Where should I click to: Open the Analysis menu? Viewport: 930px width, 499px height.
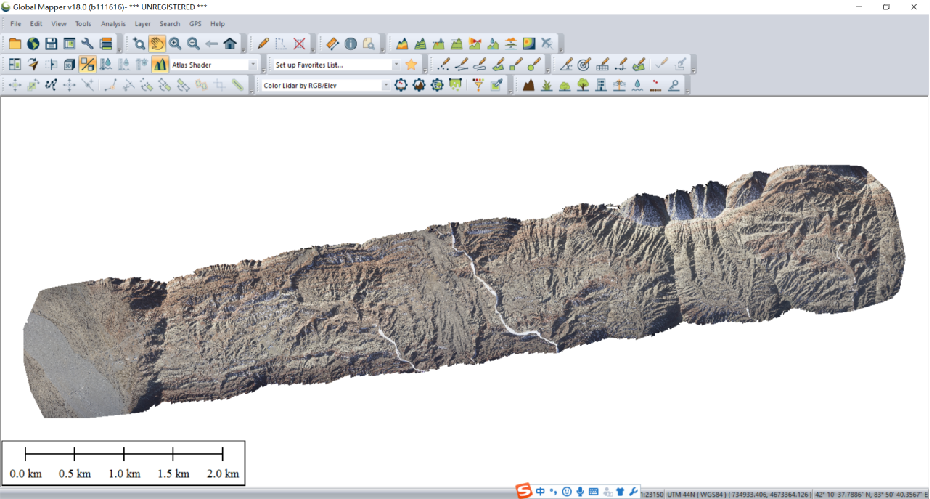[x=113, y=23]
